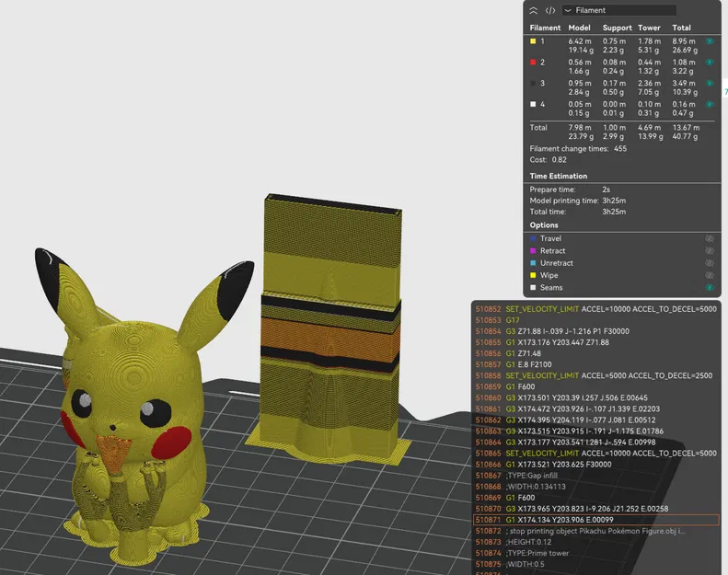Click the yellow Wipe color swatch

coord(533,275)
